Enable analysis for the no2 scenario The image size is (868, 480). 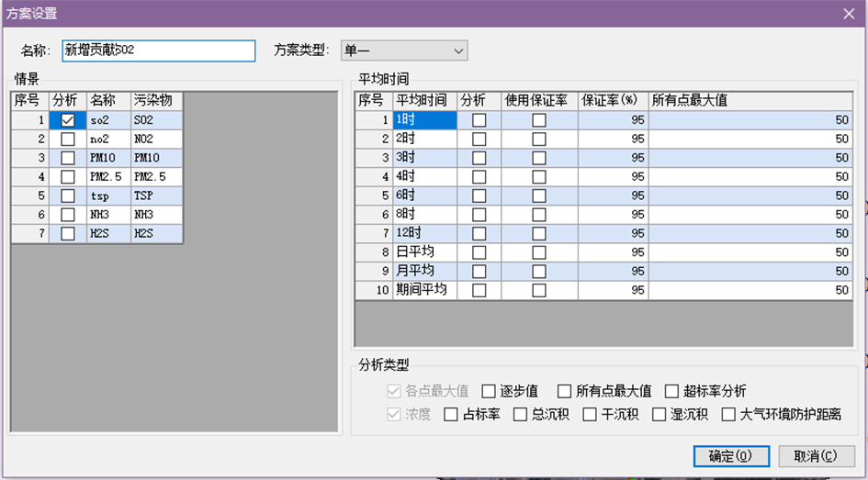[67, 140]
